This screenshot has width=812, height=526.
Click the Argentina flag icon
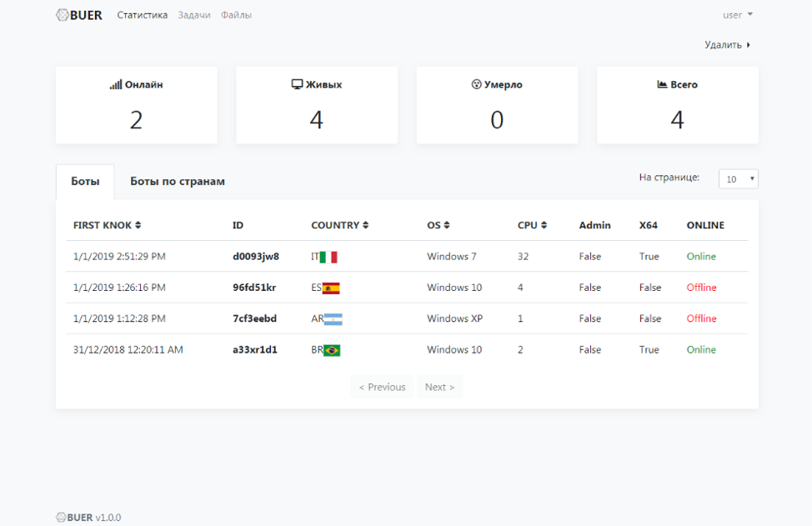pos(333,319)
